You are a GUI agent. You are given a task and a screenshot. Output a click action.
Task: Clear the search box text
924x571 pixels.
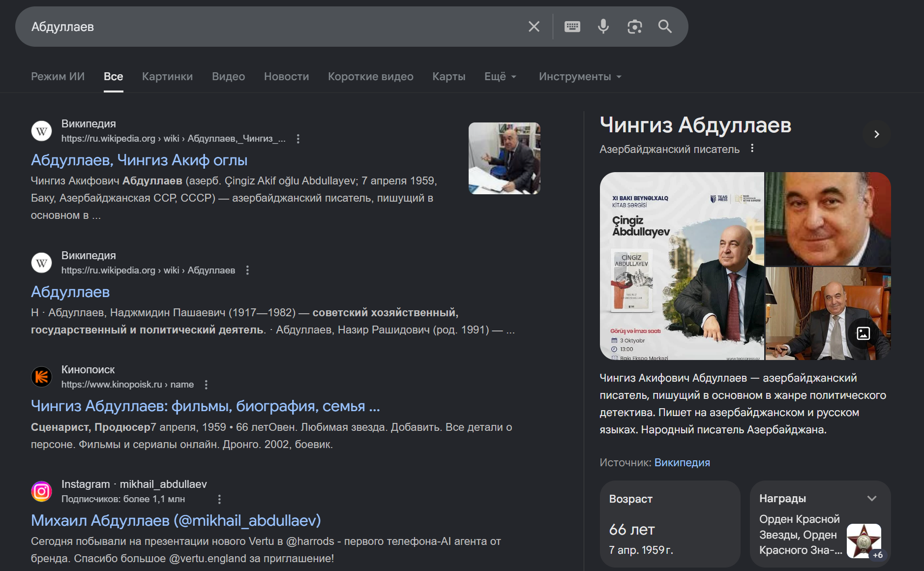(x=534, y=27)
